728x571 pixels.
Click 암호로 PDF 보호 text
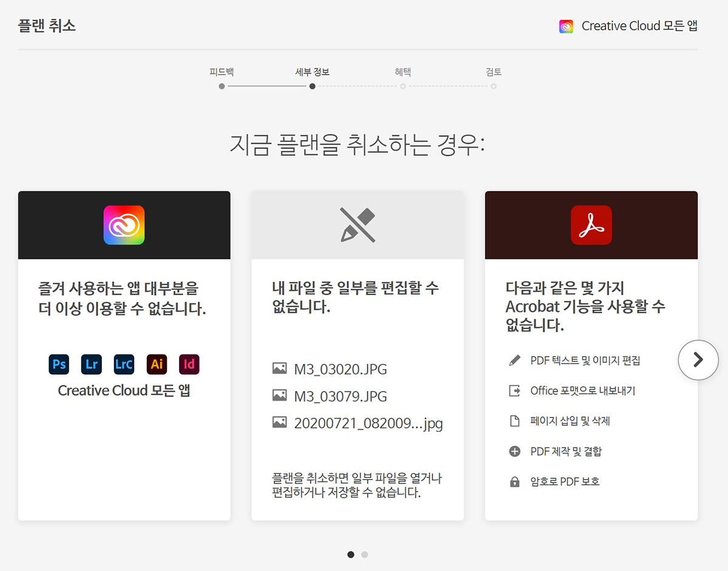click(565, 482)
